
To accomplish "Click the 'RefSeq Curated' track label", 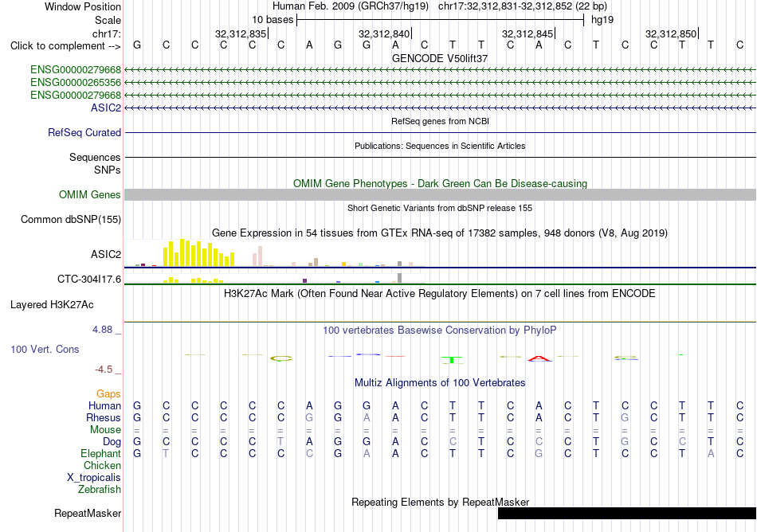I will pyautogui.click(x=84, y=133).
